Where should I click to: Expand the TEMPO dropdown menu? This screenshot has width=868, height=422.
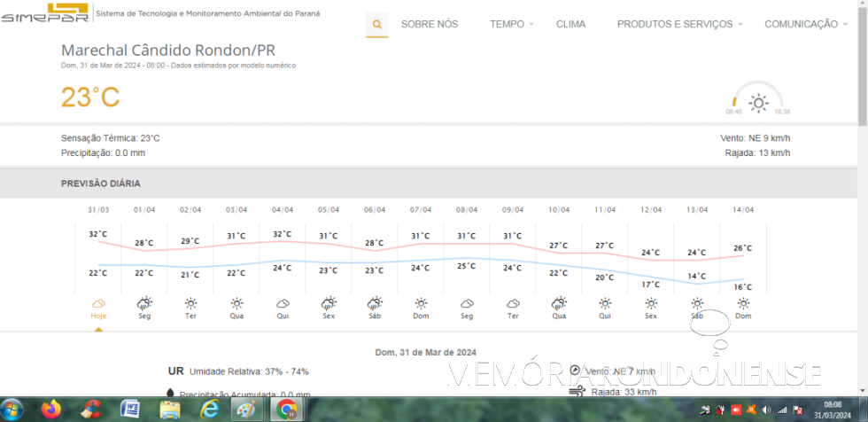tap(512, 24)
